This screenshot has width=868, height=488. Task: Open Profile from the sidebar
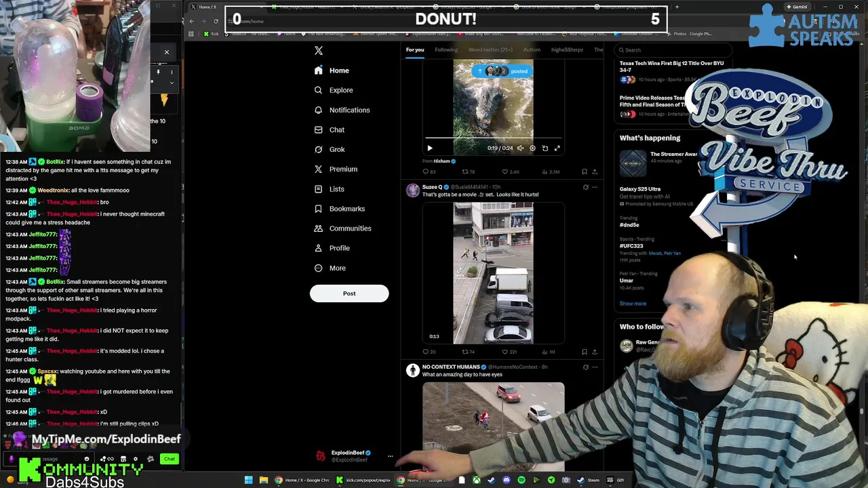(332, 248)
